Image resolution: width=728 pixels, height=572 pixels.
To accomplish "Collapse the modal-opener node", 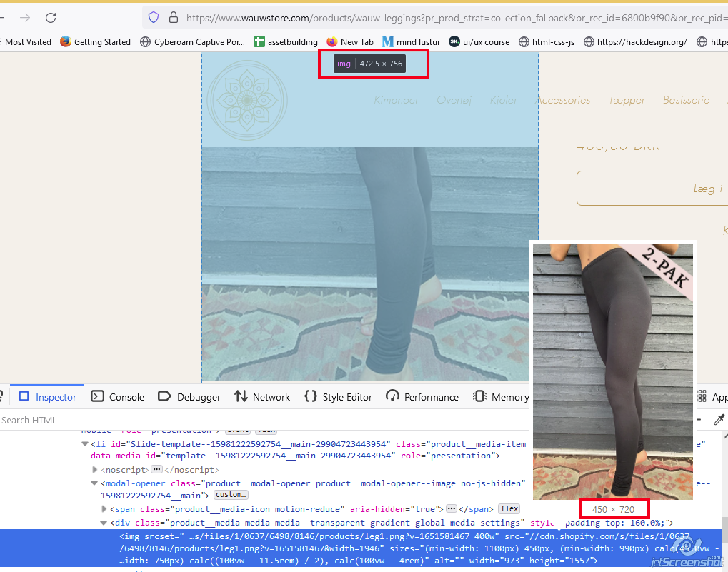I will pos(95,483).
